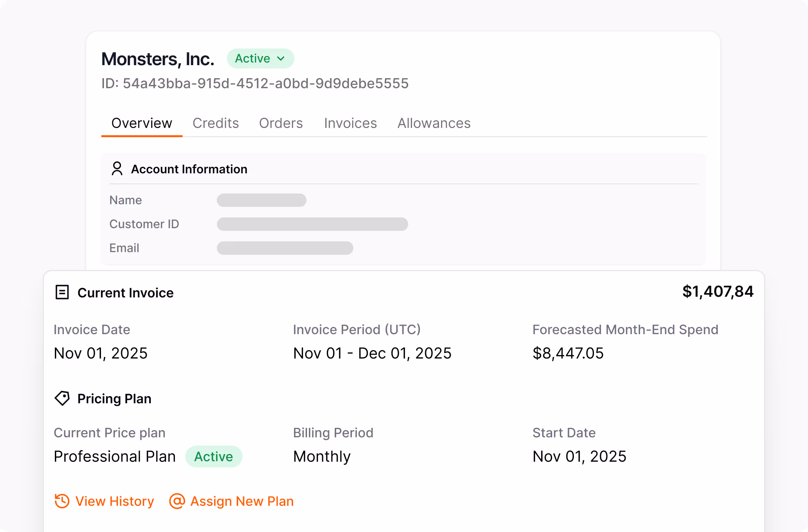Click View History link
The height and width of the screenshot is (532, 808).
point(114,501)
